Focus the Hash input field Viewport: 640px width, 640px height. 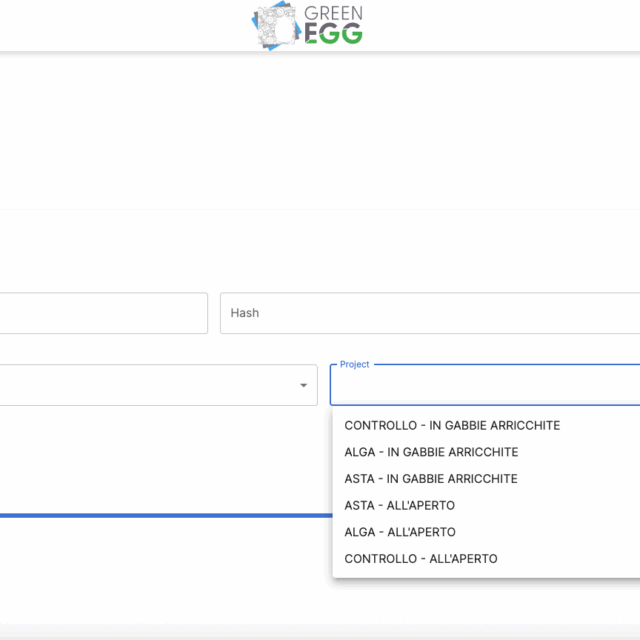430,313
